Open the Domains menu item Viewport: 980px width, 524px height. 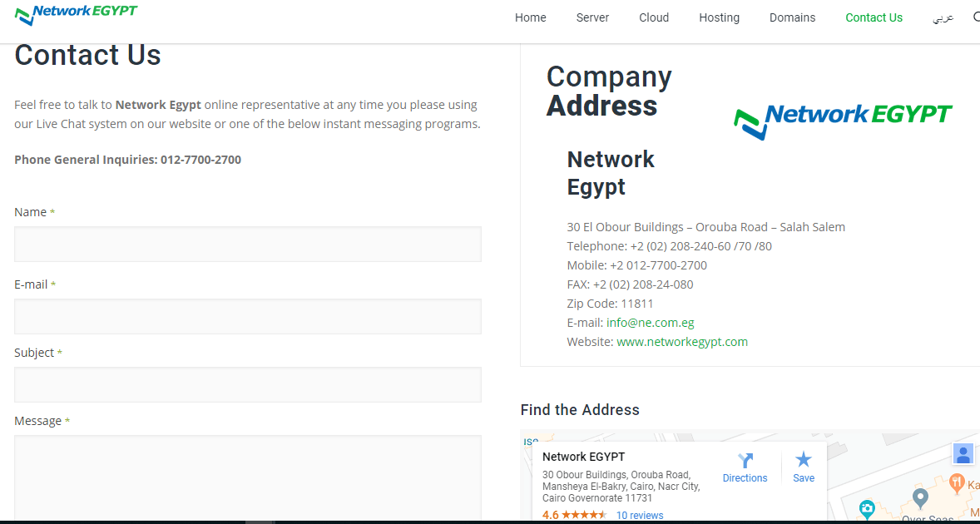click(792, 17)
